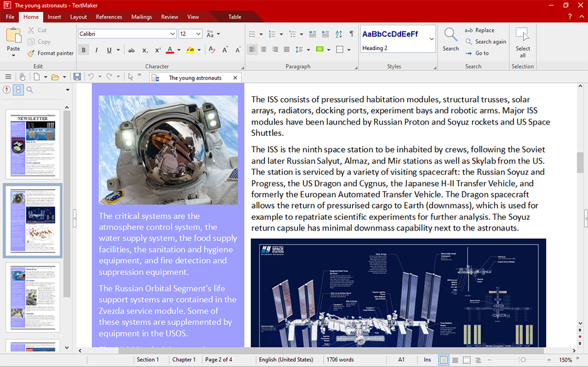This screenshot has width=588, height=367.
Task: Show formatting marks with pilcrow icon
Action: (x=351, y=34)
